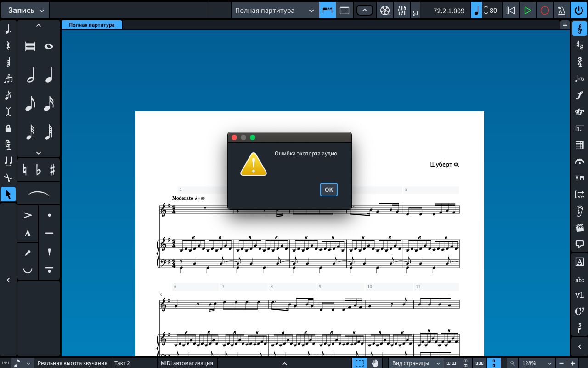Choose the eighth note duration

tap(30, 103)
